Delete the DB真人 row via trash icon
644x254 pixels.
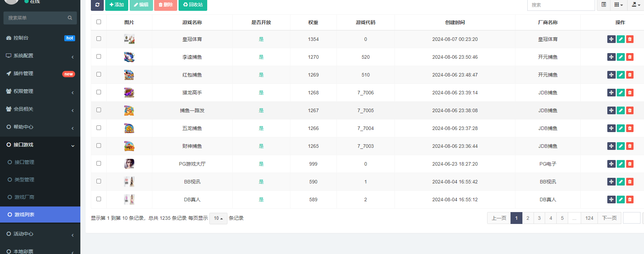(x=630, y=199)
